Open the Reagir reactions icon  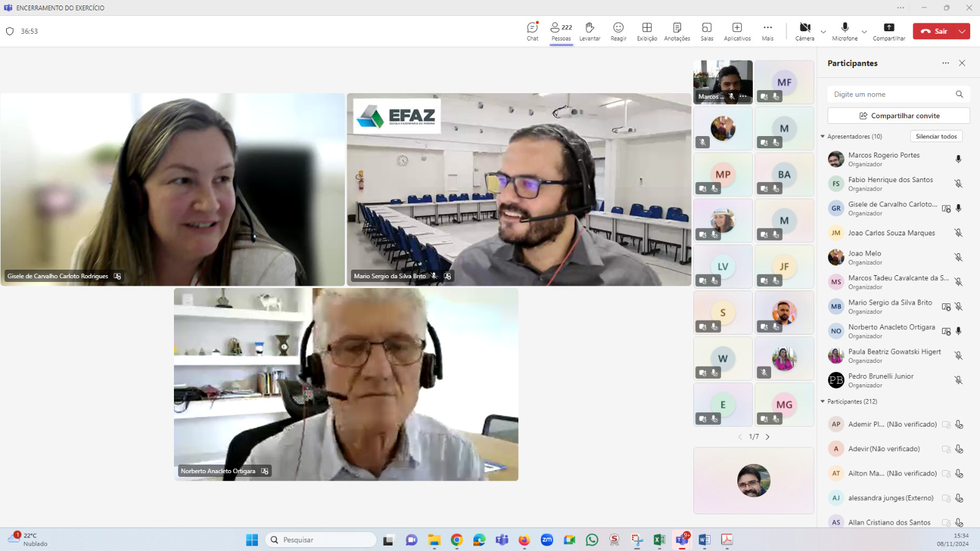[x=618, y=31]
